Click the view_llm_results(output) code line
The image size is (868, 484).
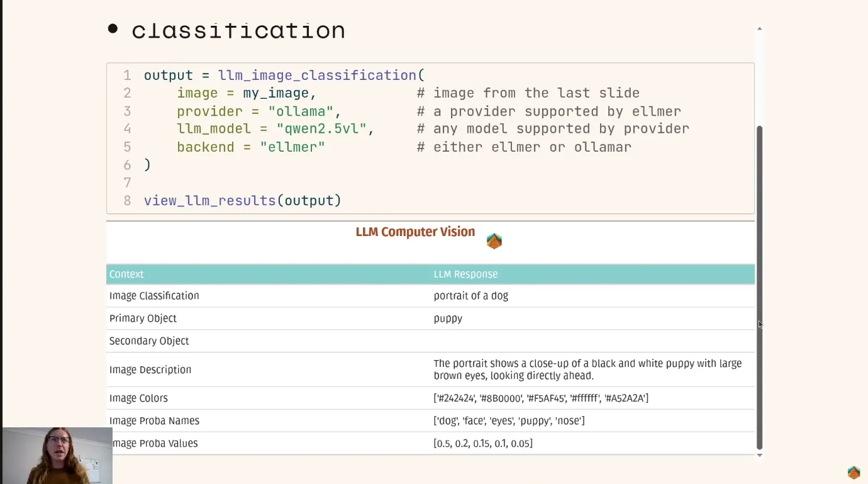pyautogui.click(x=242, y=201)
